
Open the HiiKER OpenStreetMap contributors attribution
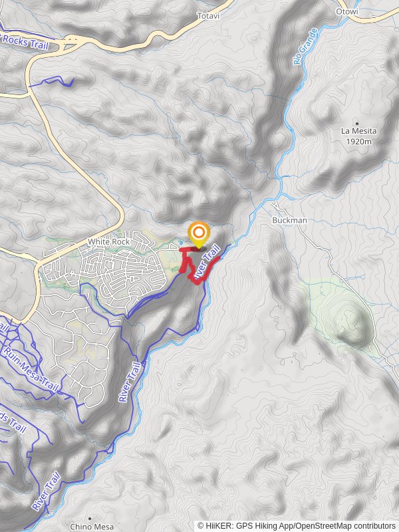(296, 525)
